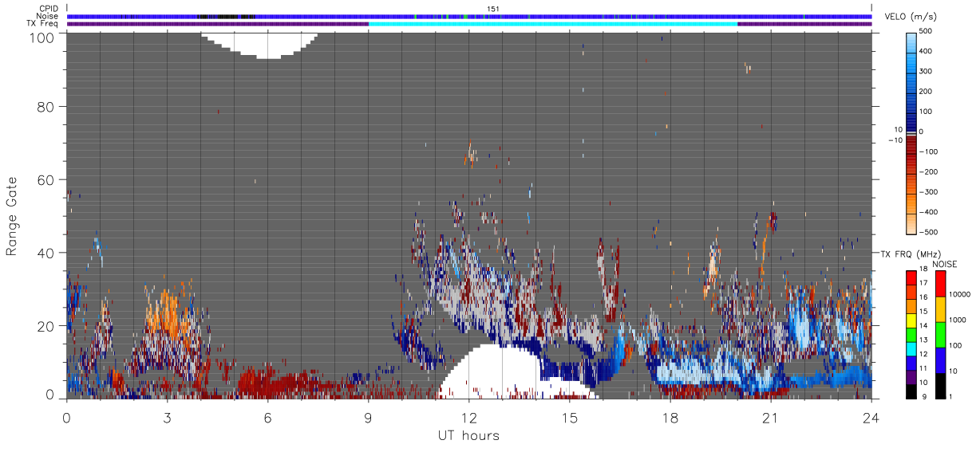
Task: Click the NOISE legend title
Action: click(944, 264)
